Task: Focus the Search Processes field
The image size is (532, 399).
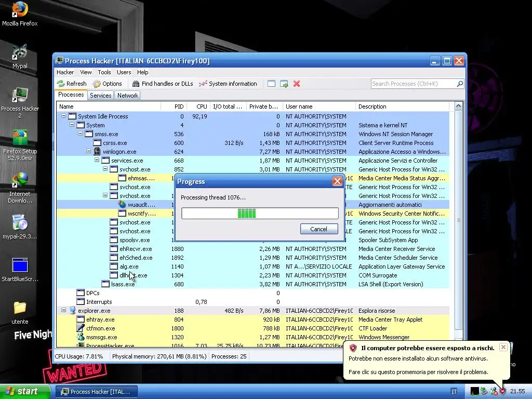Action: coord(413,84)
